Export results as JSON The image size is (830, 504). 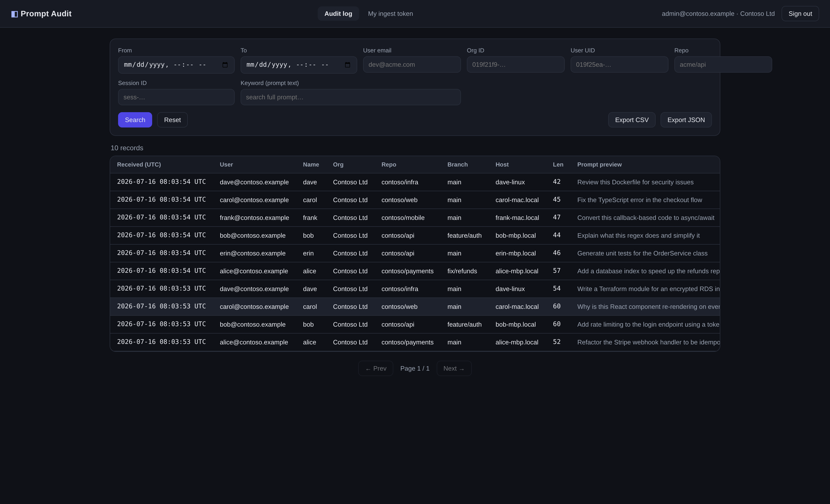(686, 120)
